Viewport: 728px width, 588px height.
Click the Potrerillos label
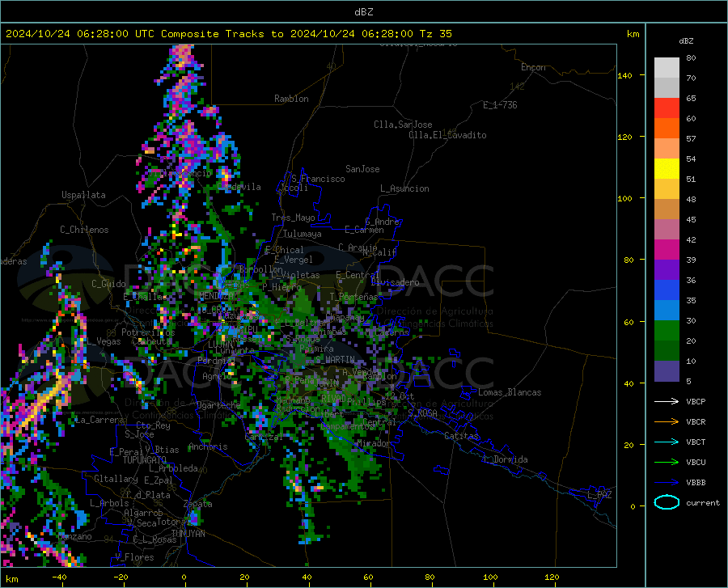point(148,332)
